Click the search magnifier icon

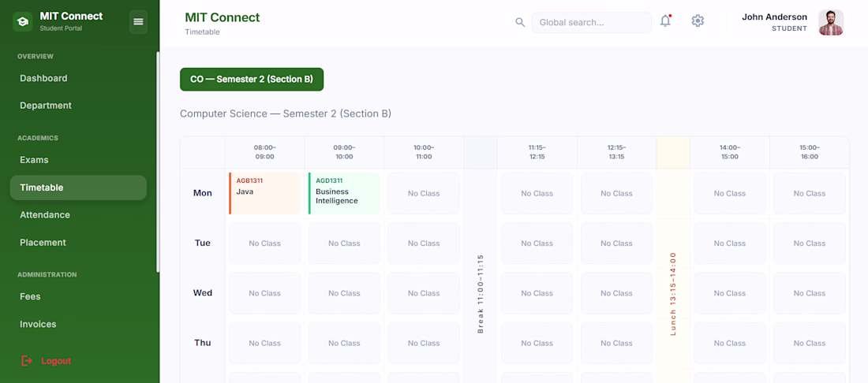[x=520, y=22]
